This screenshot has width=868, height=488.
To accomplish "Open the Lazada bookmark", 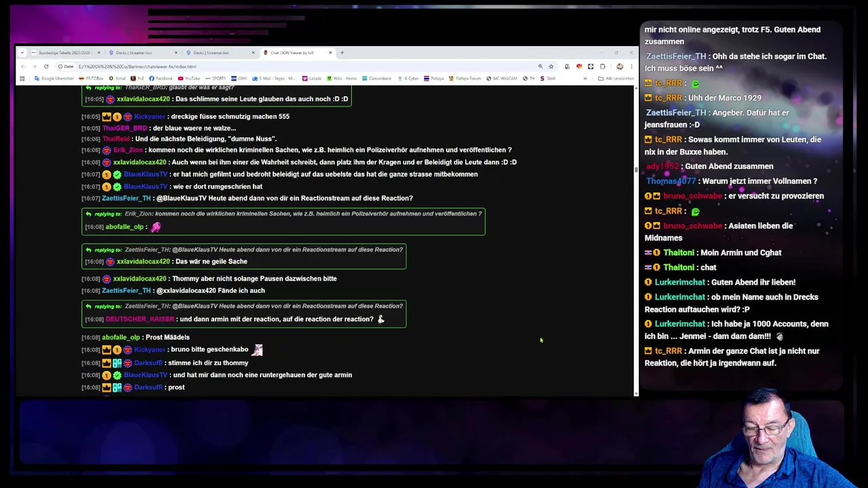I will point(312,79).
